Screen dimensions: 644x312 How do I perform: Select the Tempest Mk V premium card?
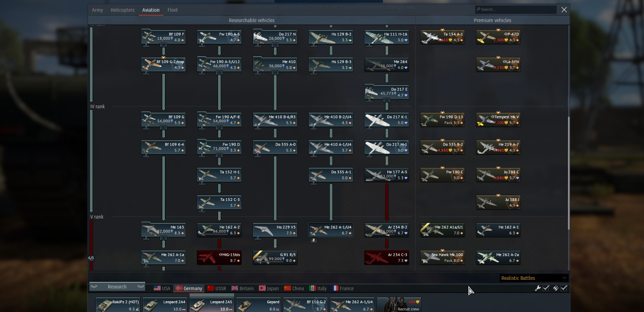click(498, 120)
